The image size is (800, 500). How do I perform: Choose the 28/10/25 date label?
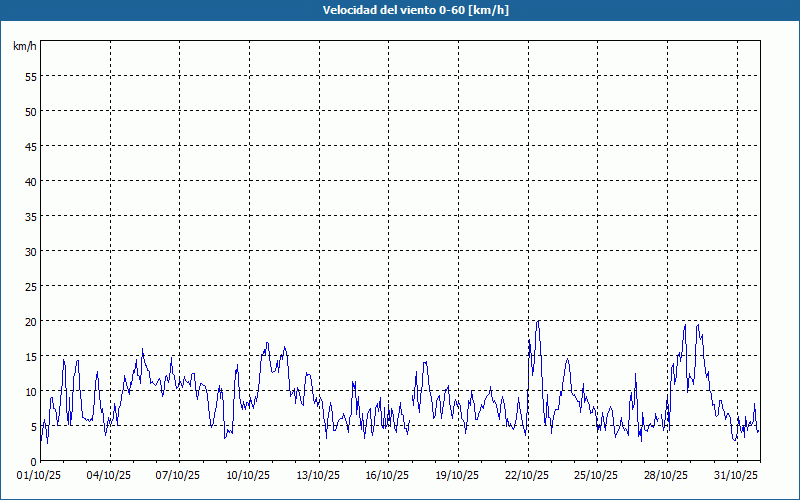[x=666, y=475]
